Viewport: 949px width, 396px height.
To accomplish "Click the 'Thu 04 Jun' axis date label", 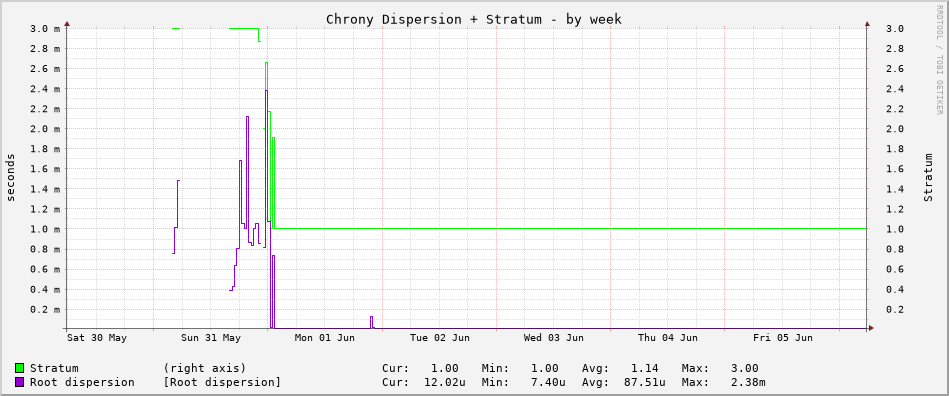I will click(x=668, y=338).
